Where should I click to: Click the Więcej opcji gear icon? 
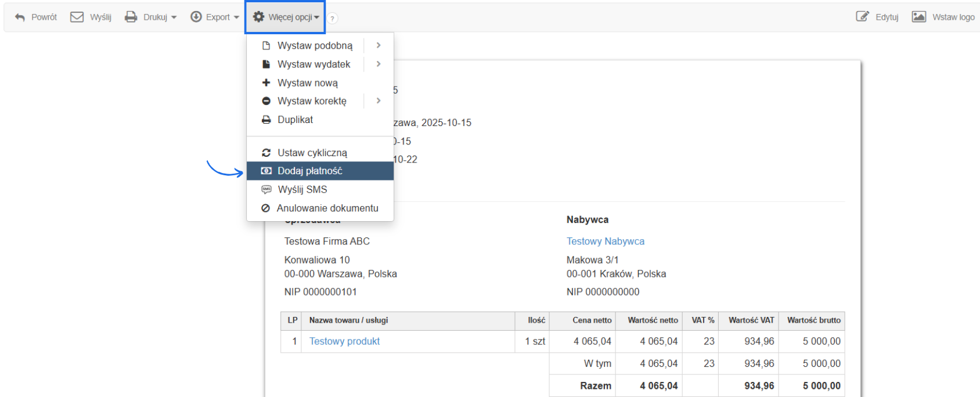pos(259,17)
